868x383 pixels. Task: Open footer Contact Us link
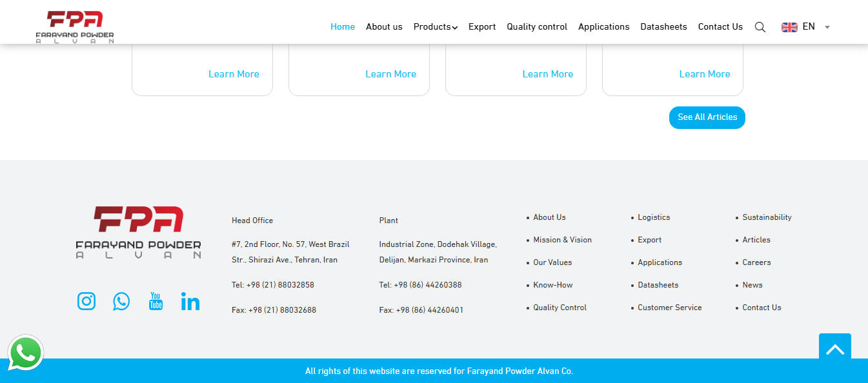[x=762, y=308]
